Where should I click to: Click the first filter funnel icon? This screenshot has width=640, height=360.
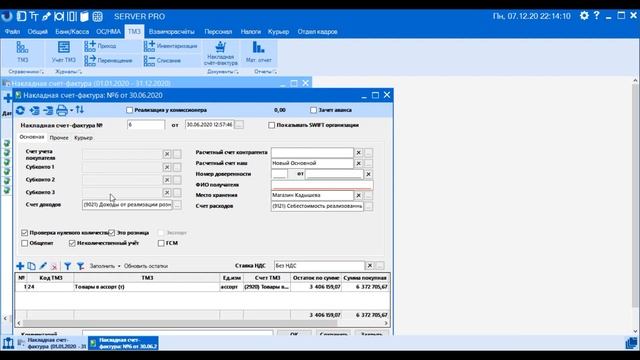pyautogui.click(x=68, y=266)
